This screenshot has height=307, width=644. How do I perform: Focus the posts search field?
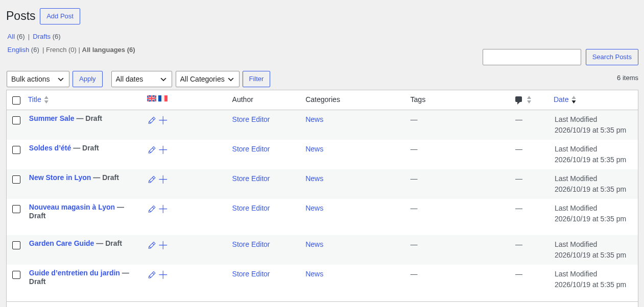(x=532, y=57)
